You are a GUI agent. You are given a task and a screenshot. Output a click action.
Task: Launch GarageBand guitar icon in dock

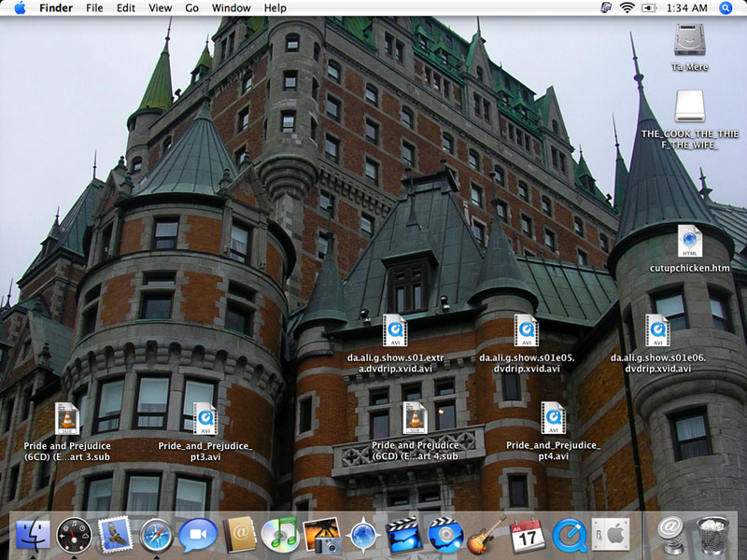point(486,536)
